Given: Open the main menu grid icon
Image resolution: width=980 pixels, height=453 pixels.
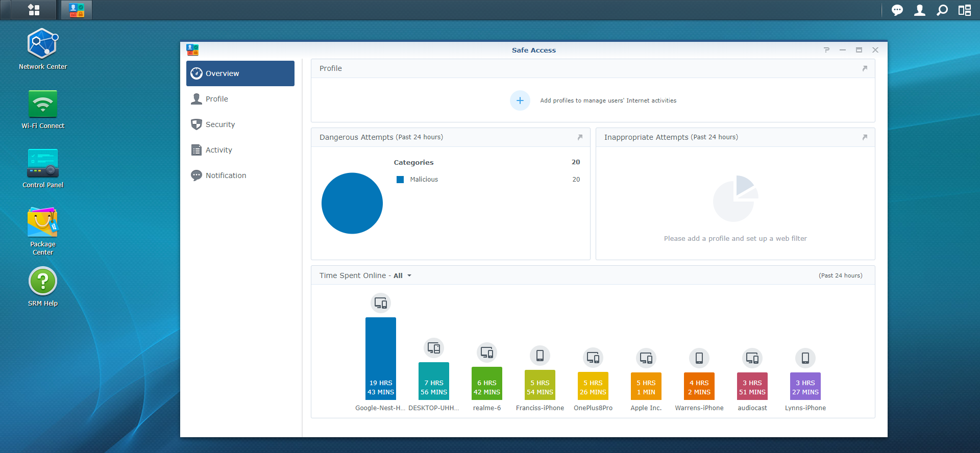Looking at the screenshot, I should (x=34, y=10).
